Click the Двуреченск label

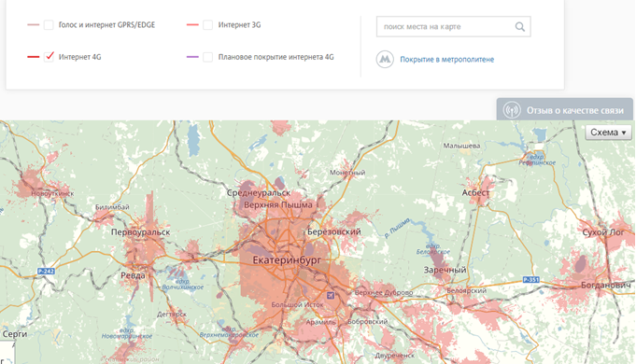tap(394, 356)
